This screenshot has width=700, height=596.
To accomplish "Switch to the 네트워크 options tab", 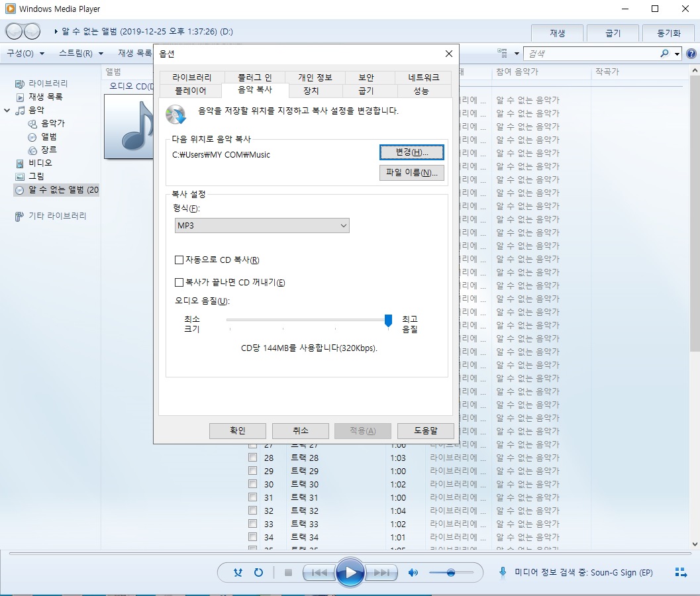I will point(424,77).
